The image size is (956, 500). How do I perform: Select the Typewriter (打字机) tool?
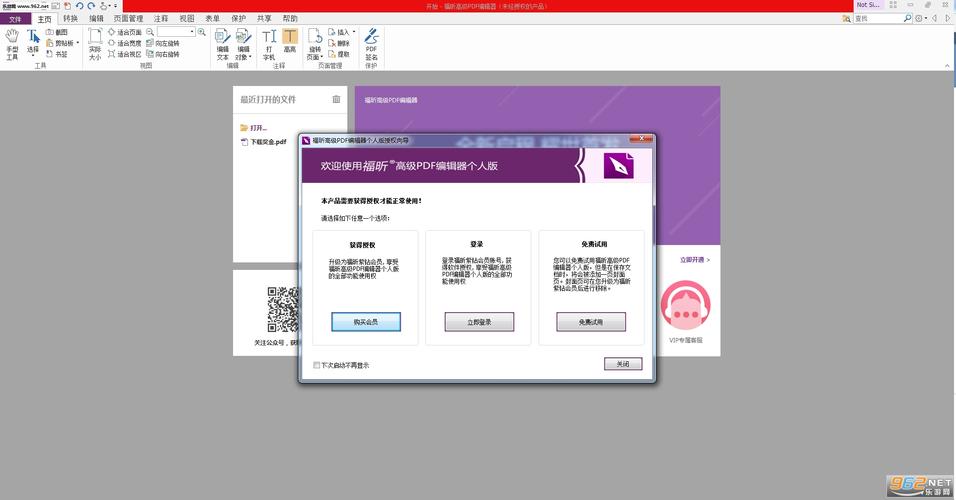pyautogui.click(x=269, y=45)
